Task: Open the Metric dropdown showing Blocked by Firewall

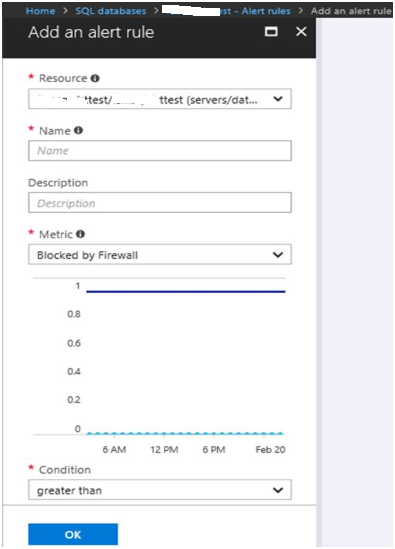Action: pyautogui.click(x=160, y=255)
